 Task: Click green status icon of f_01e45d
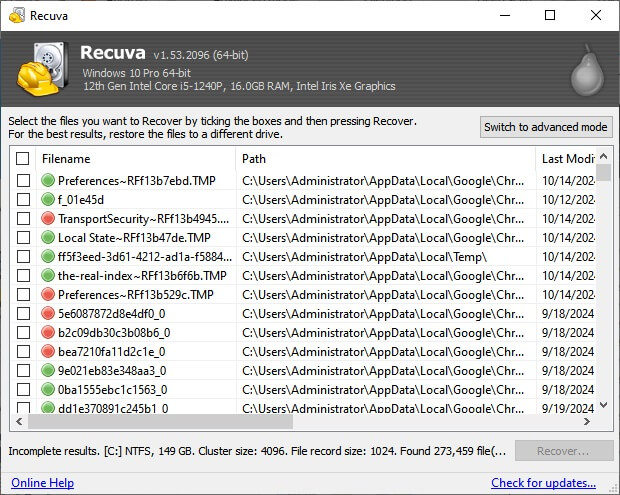coord(48,199)
